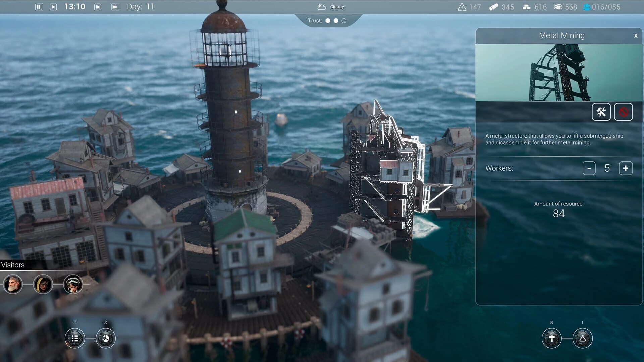Select the second Trust dot indicator
The width and height of the screenshot is (644, 362).
point(336,20)
